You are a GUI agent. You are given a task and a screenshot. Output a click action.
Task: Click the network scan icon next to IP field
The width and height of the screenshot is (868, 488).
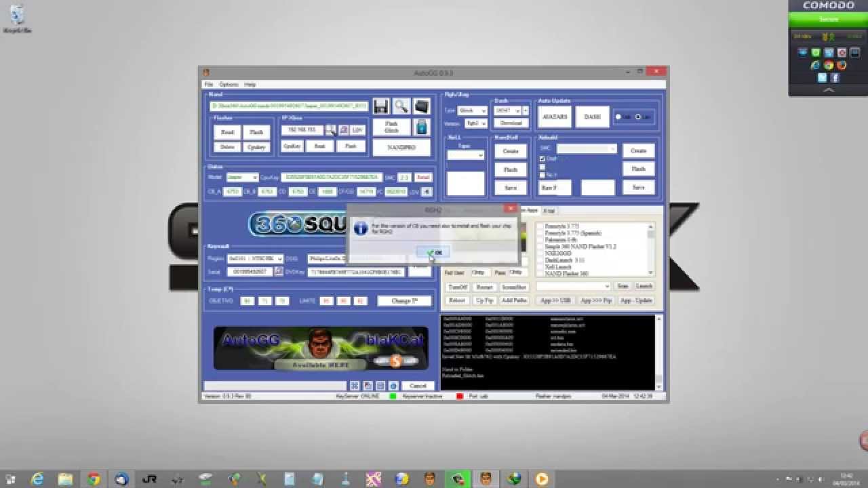330,129
